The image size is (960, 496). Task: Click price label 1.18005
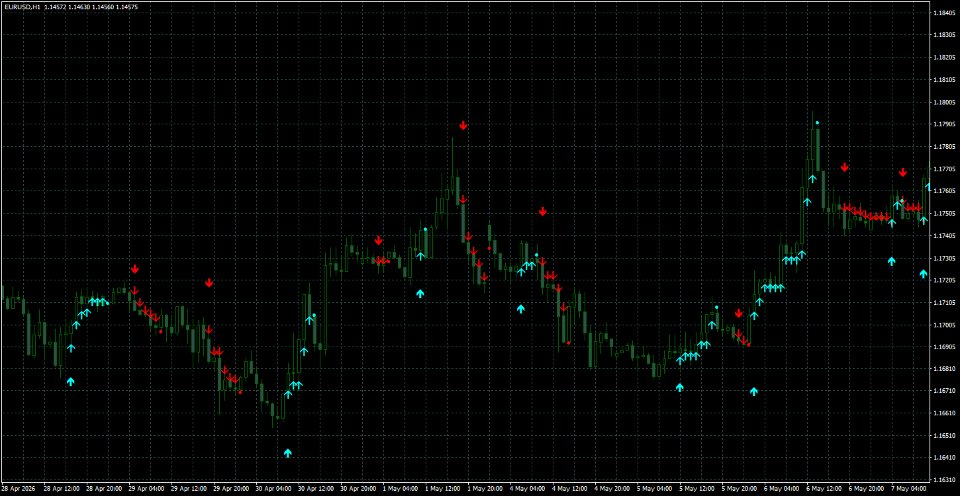(x=943, y=102)
